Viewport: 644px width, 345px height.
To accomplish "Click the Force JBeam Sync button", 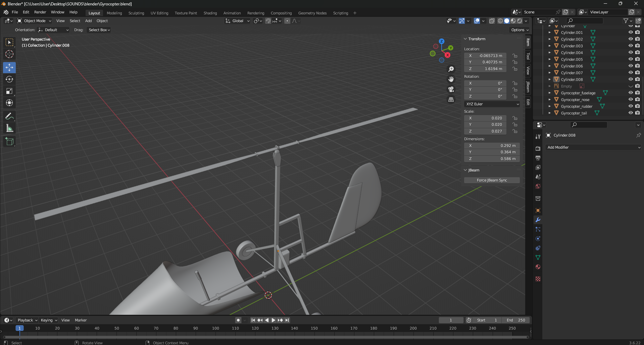I will click(492, 180).
